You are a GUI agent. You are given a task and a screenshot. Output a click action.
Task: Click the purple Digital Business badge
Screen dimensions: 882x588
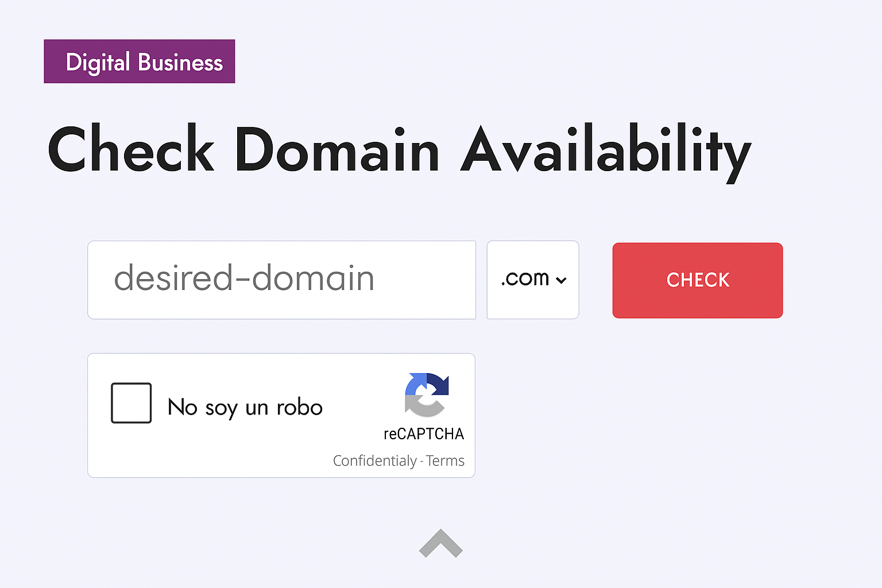point(140,61)
